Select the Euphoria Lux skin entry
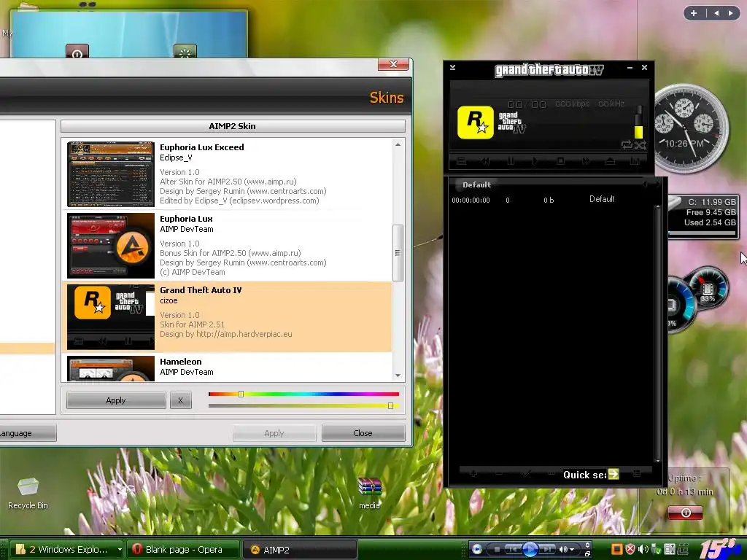Viewport: 747px width, 560px height. click(x=227, y=245)
